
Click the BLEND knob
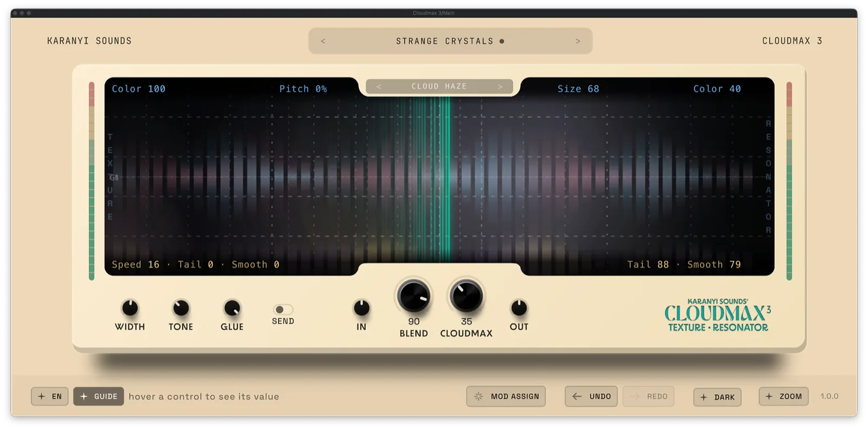(413, 296)
